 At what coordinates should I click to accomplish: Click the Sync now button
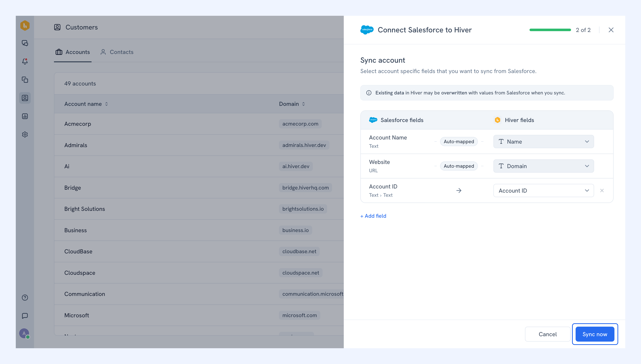click(595, 334)
